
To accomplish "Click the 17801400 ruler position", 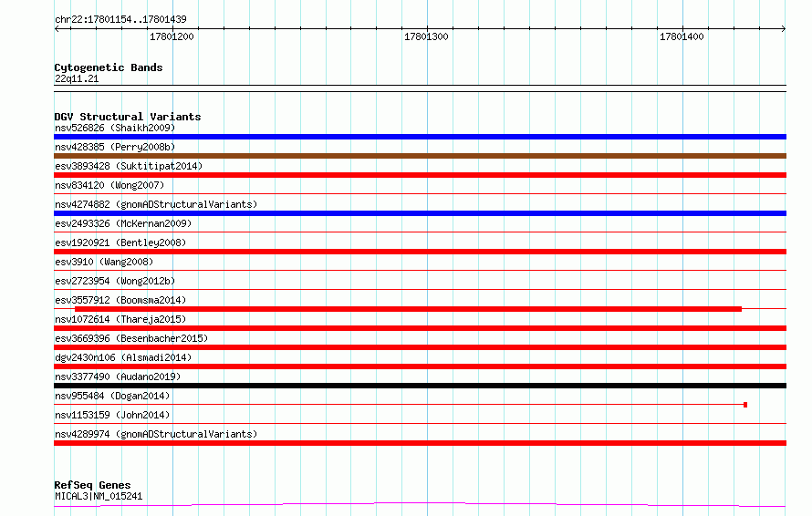I will [x=682, y=36].
